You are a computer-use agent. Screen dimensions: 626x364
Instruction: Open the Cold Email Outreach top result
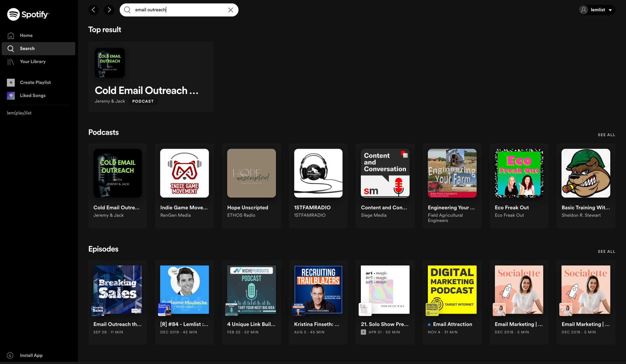coord(151,76)
